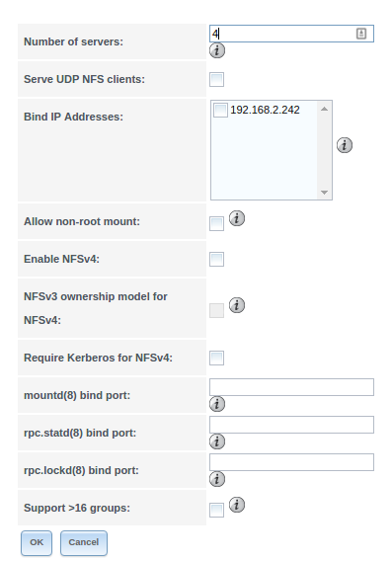This screenshot has height=561, width=392.
Task: Click info icon beside Allow non-root mount
Action: (x=237, y=218)
